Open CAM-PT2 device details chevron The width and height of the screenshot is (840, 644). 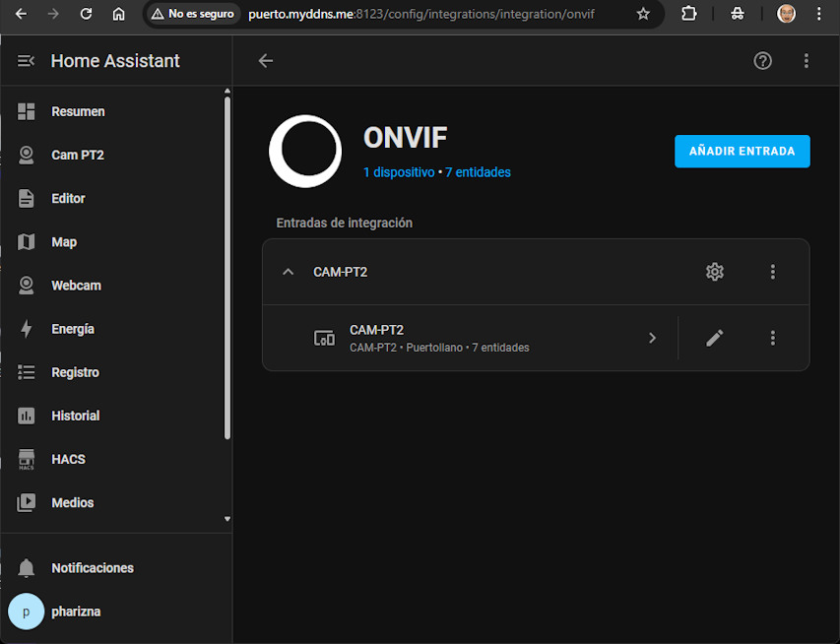[653, 338]
